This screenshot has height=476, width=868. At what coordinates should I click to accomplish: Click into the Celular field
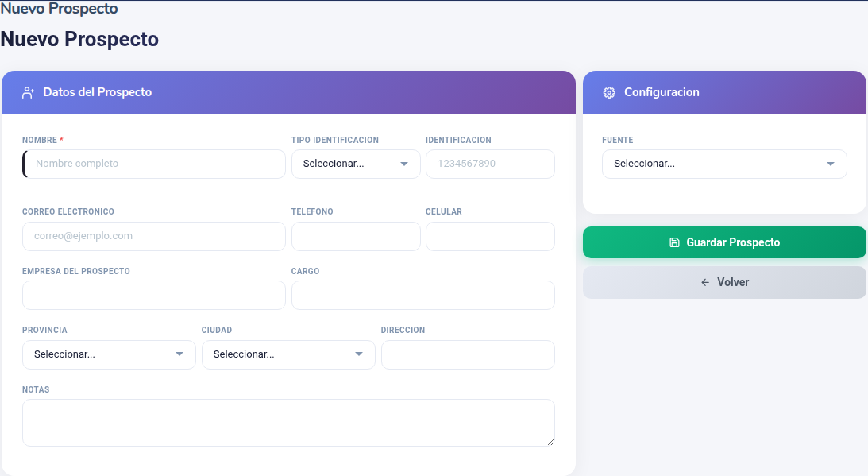(x=490, y=236)
